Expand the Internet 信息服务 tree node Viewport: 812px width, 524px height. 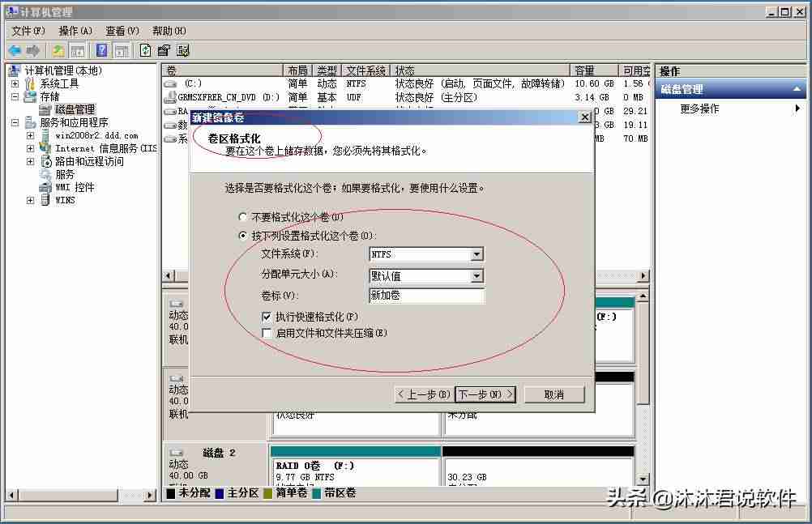coord(31,148)
